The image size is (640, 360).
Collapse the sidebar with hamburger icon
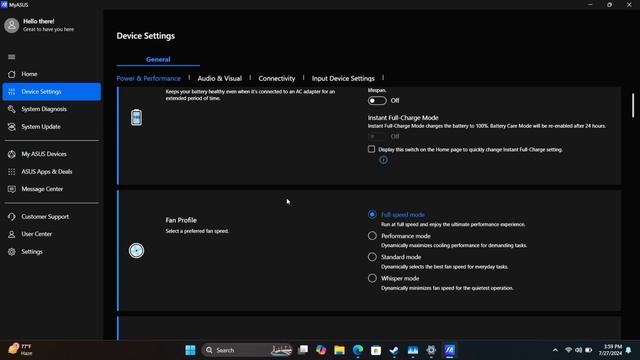pyautogui.click(x=11, y=57)
